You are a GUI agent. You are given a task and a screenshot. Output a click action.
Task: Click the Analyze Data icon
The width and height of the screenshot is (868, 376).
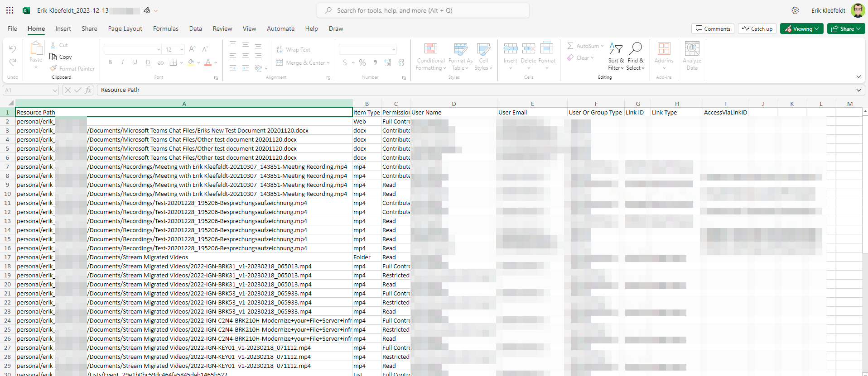pos(692,49)
